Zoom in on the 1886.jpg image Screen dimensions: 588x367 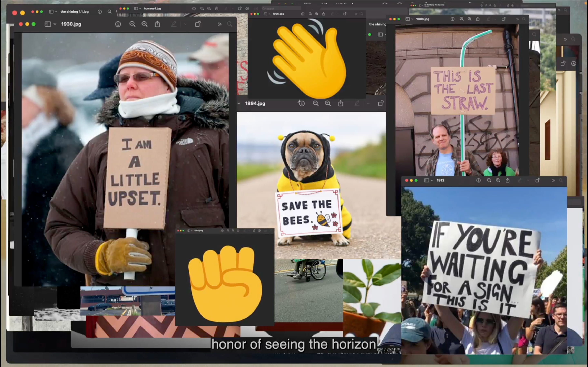[x=469, y=19]
